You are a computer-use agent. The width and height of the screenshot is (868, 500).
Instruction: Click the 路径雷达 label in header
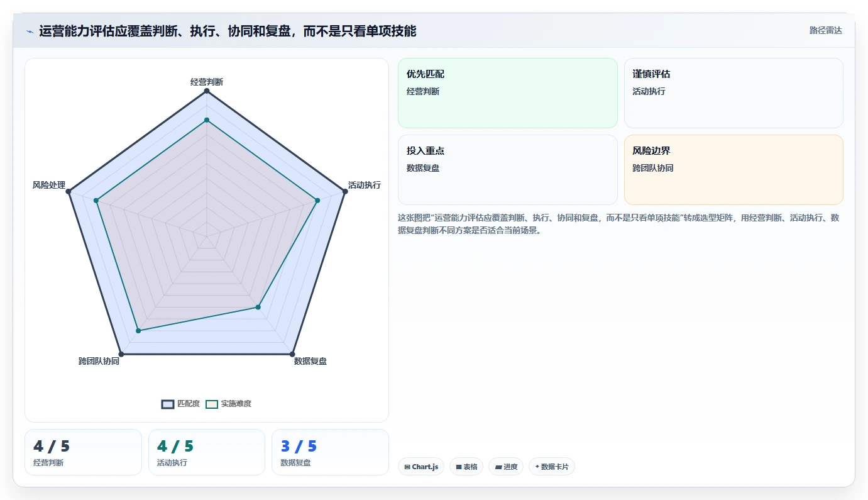825,30
